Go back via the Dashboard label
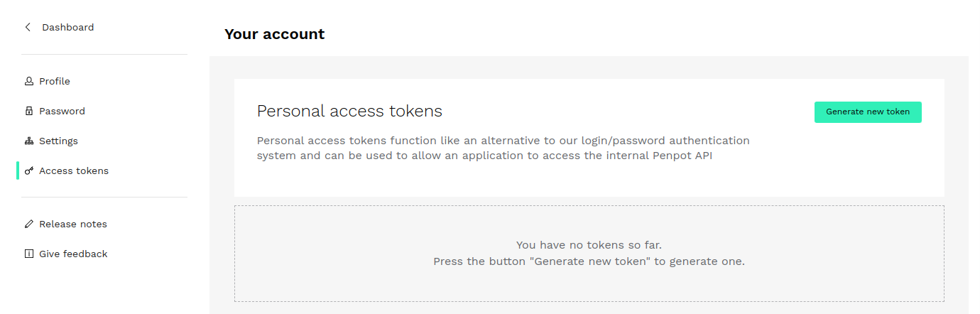 67,27
